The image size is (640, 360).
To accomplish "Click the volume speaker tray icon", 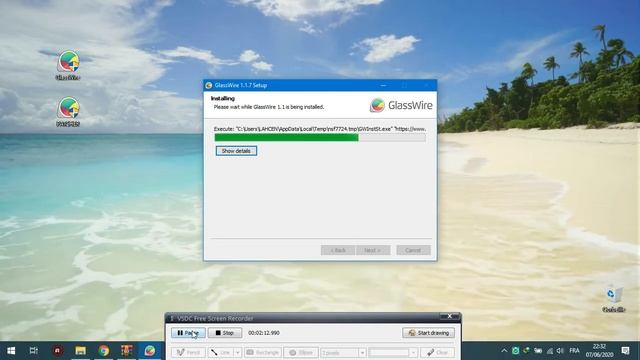I will [x=560, y=351].
